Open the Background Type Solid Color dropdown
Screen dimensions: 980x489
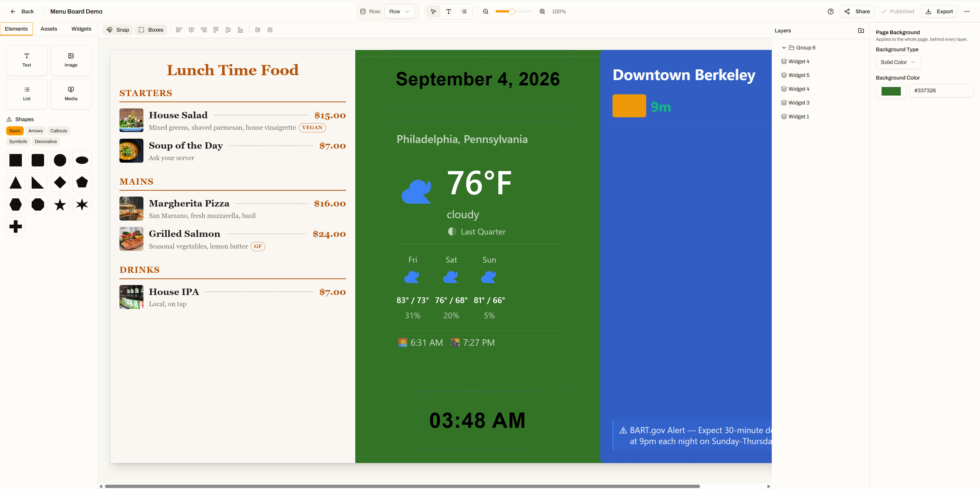pyautogui.click(x=898, y=62)
